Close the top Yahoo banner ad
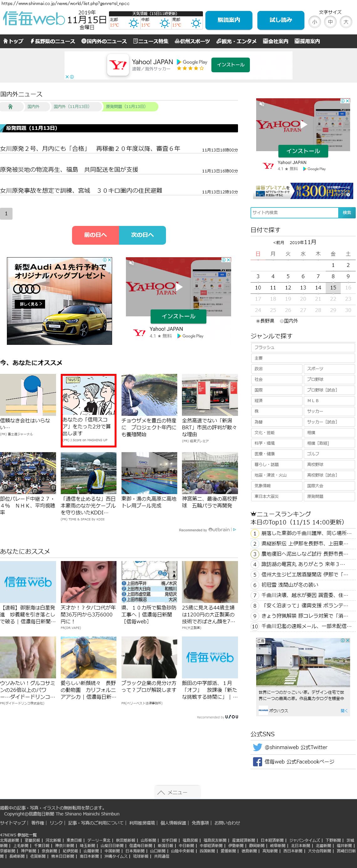The width and height of the screenshot is (357, 868). click(67, 77)
